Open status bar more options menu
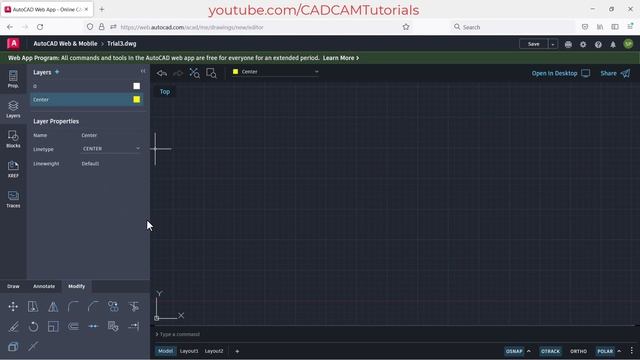The height and width of the screenshot is (360, 640). click(631, 351)
